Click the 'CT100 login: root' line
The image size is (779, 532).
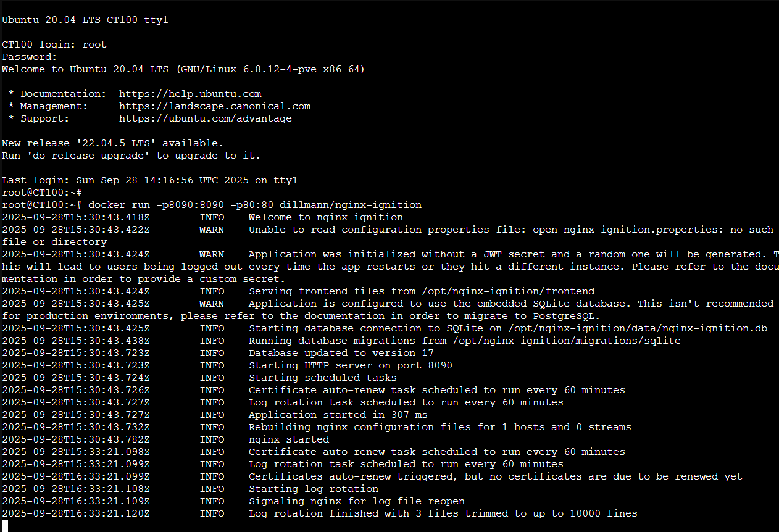54,44
